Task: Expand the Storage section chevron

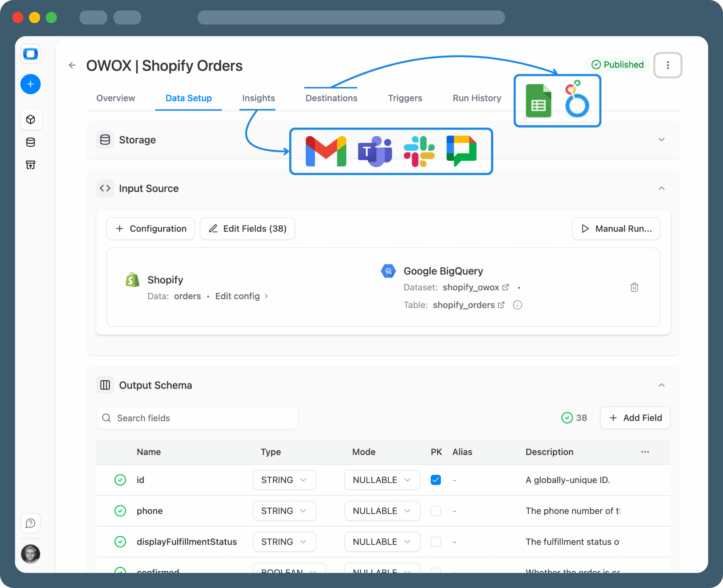Action: coord(661,140)
